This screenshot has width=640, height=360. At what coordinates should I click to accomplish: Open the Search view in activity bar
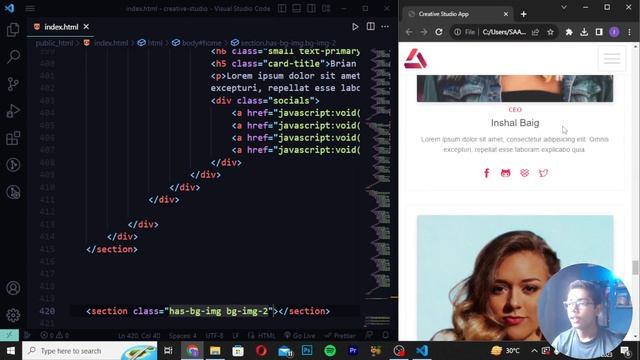coord(13,56)
